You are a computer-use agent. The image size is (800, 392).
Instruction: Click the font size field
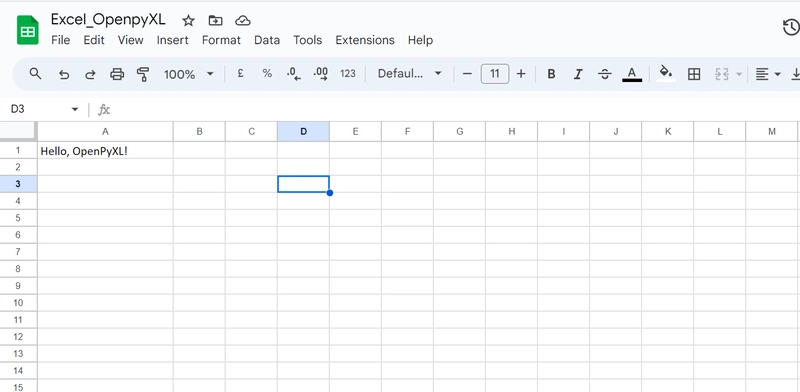(494, 74)
